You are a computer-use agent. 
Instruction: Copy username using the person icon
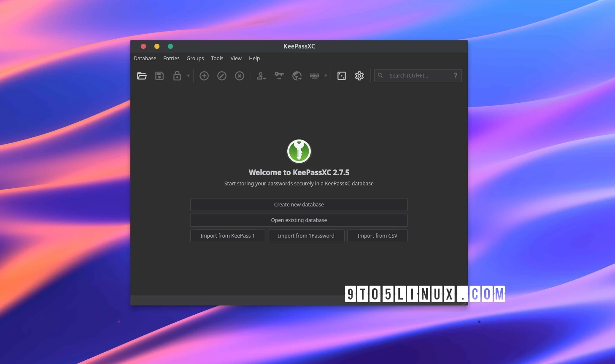click(261, 76)
